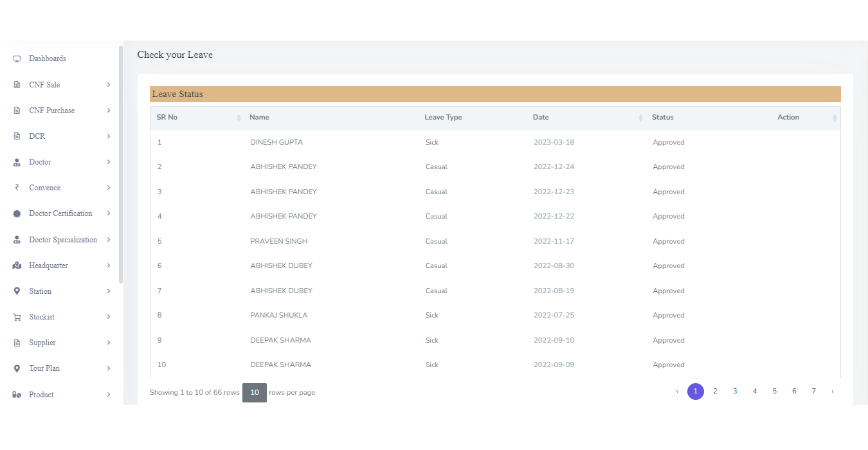Click the Headquarter group icon

[x=15, y=265]
